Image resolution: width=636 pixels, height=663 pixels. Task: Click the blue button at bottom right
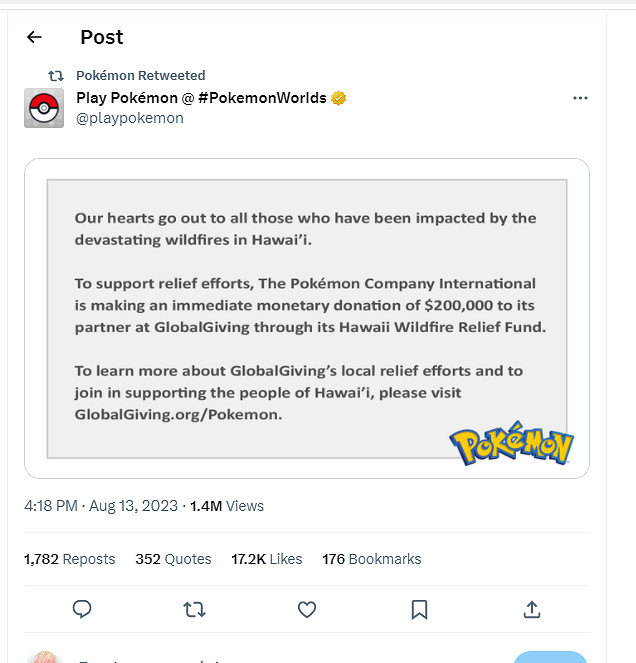(550, 657)
